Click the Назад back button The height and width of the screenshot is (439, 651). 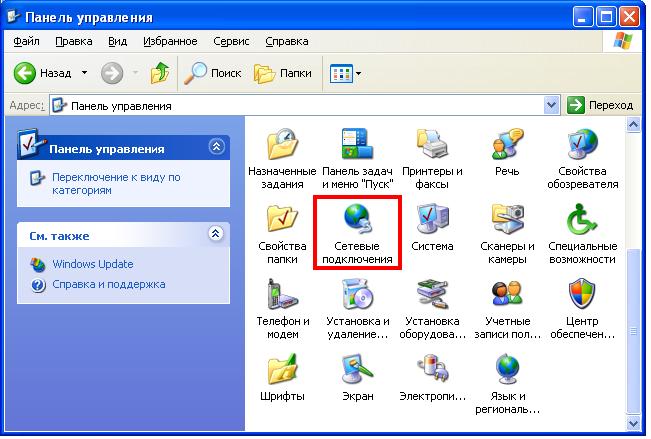(x=42, y=73)
